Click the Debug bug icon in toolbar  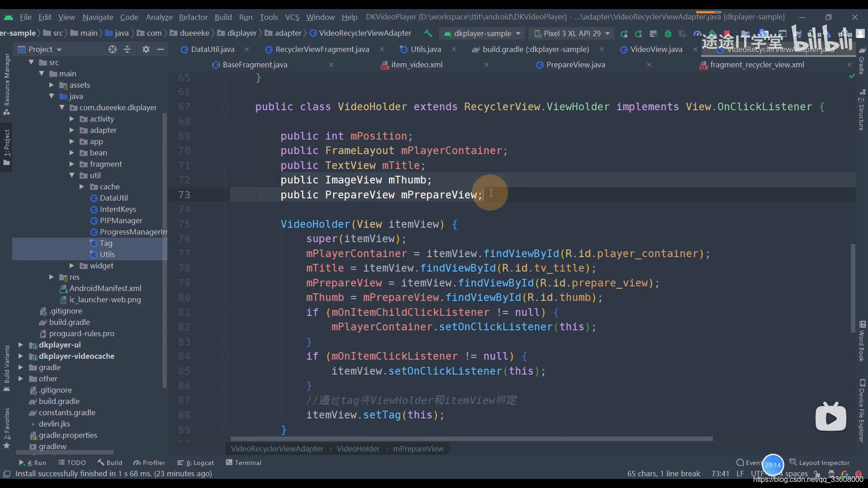[x=668, y=33]
